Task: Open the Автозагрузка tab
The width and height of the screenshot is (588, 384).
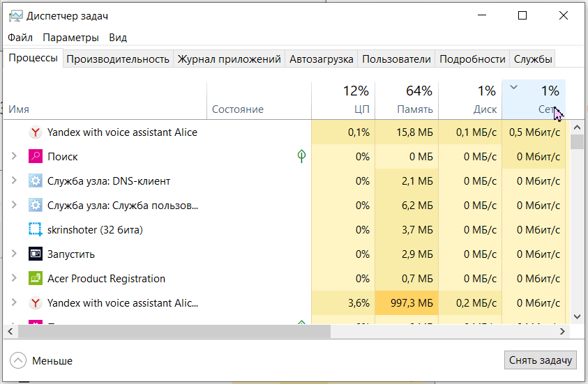Action: click(x=321, y=59)
